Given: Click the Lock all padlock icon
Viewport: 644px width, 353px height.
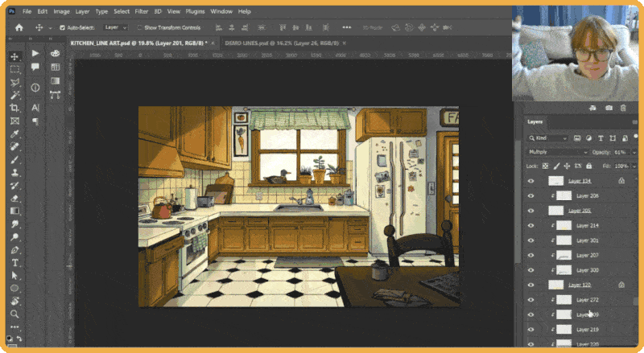Looking at the screenshot, I should pyautogui.click(x=589, y=166).
